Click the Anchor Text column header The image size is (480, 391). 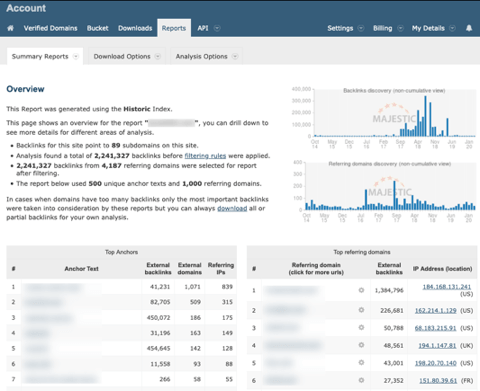click(x=81, y=269)
